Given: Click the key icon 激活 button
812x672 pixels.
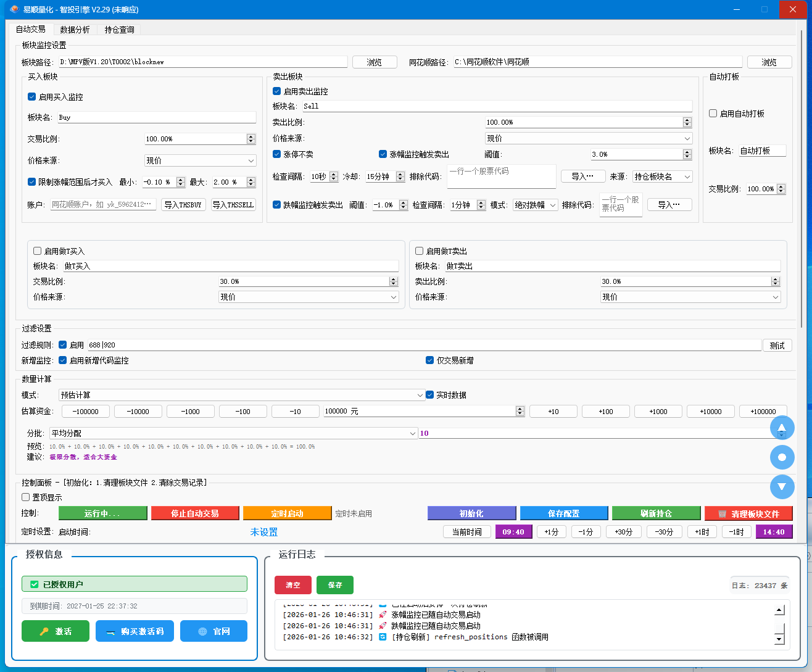Looking at the screenshot, I should [56, 631].
